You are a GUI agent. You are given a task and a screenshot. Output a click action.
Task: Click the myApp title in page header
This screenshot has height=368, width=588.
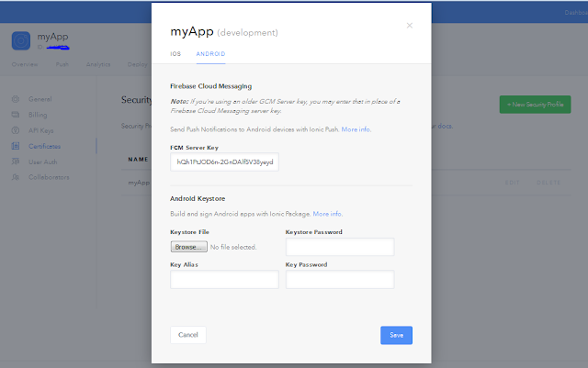click(52, 37)
